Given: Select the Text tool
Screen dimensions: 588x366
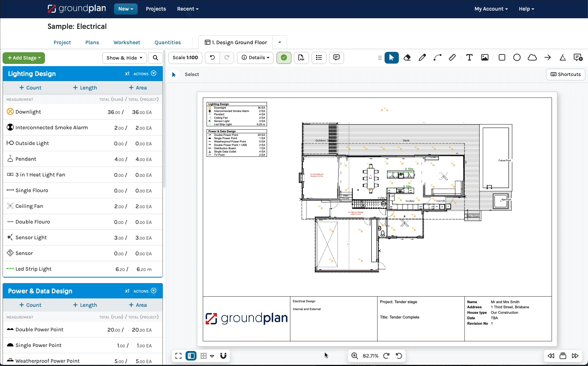Looking at the screenshot, I should (469, 58).
